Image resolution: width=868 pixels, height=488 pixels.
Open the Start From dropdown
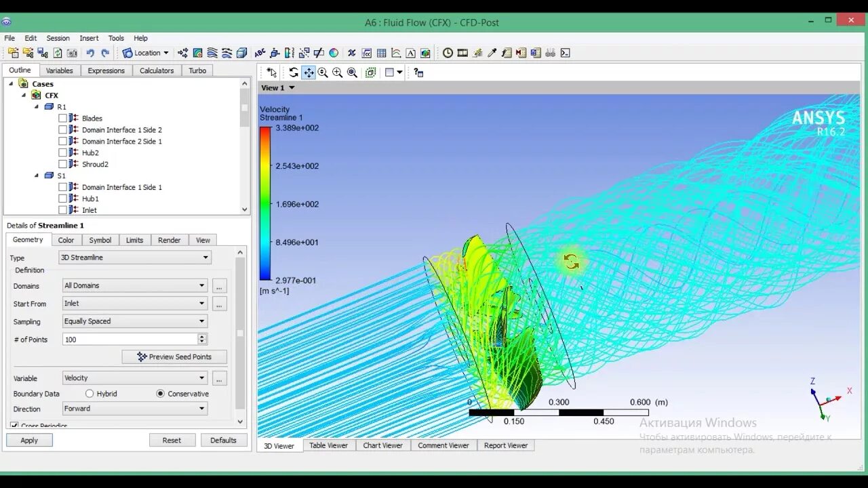[x=134, y=304]
